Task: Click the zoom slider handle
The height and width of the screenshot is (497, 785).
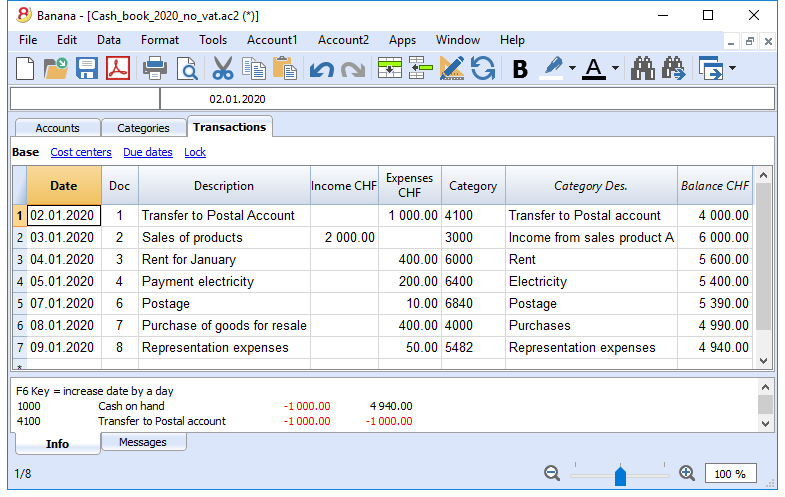Action: coord(620,475)
